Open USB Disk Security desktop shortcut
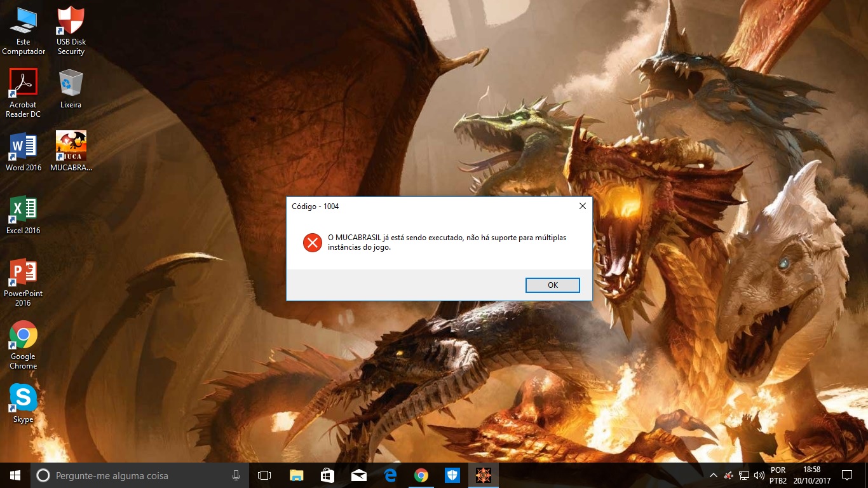The width and height of the screenshot is (868, 488). pyautogui.click(x=71, y=22)
